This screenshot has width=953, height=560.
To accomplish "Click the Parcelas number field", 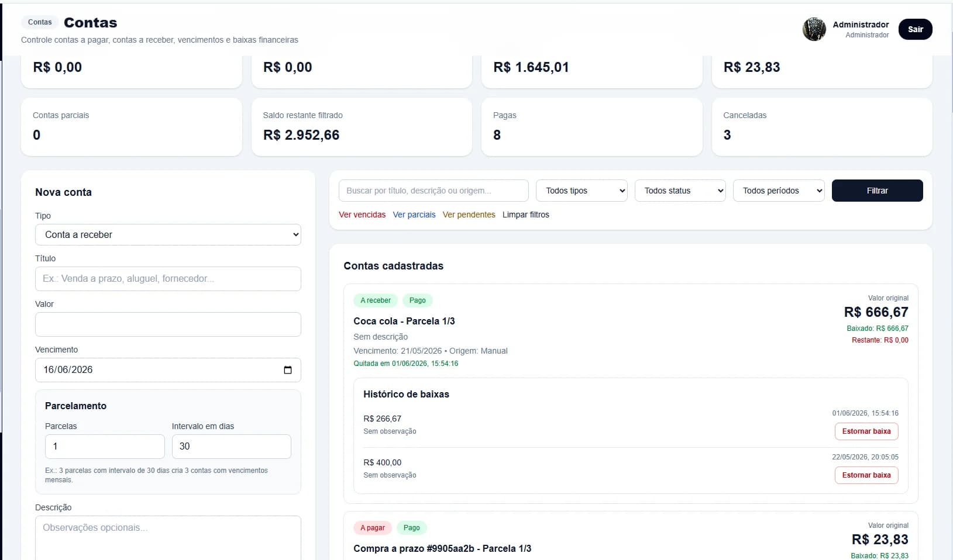I will pos(105,447).
